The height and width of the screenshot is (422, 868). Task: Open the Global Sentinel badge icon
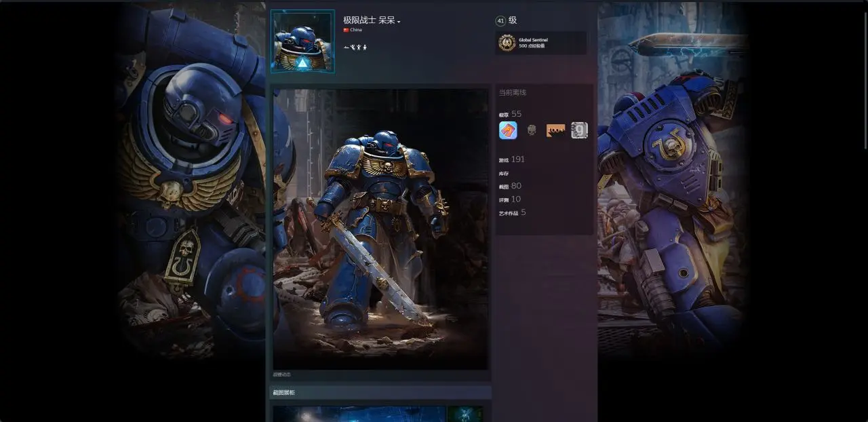point(507,43)
